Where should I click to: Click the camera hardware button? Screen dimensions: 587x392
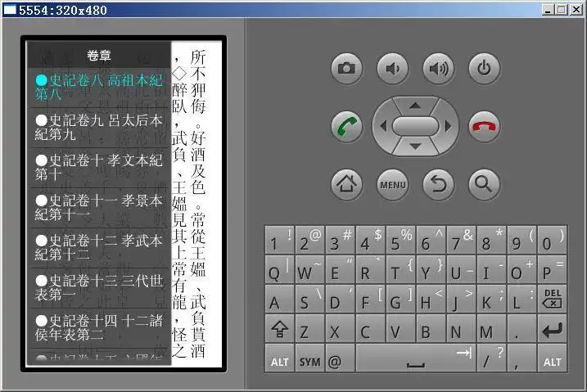[346, 69]
